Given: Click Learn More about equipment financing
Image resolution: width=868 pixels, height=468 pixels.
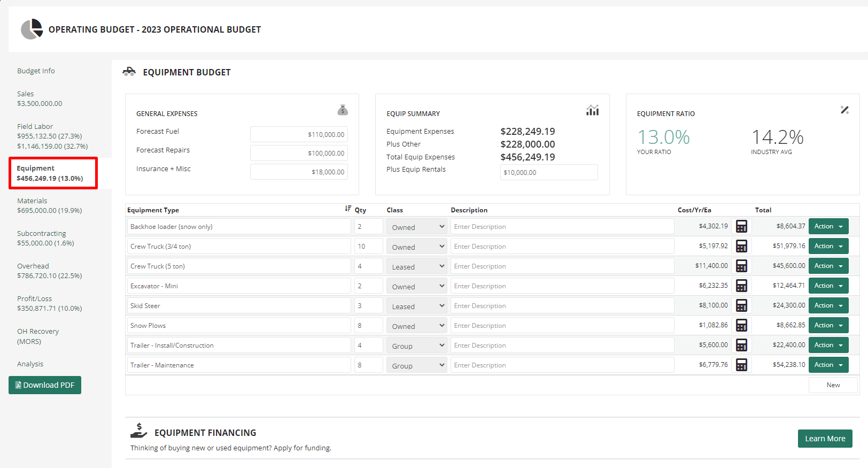Looking at the screenshot, I should coord(825,439).
